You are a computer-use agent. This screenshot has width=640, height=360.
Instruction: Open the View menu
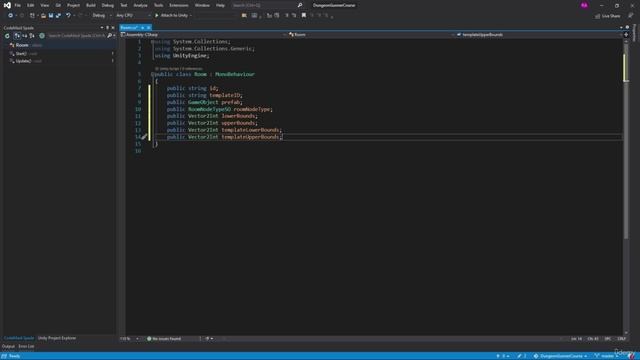pos(44,5)
